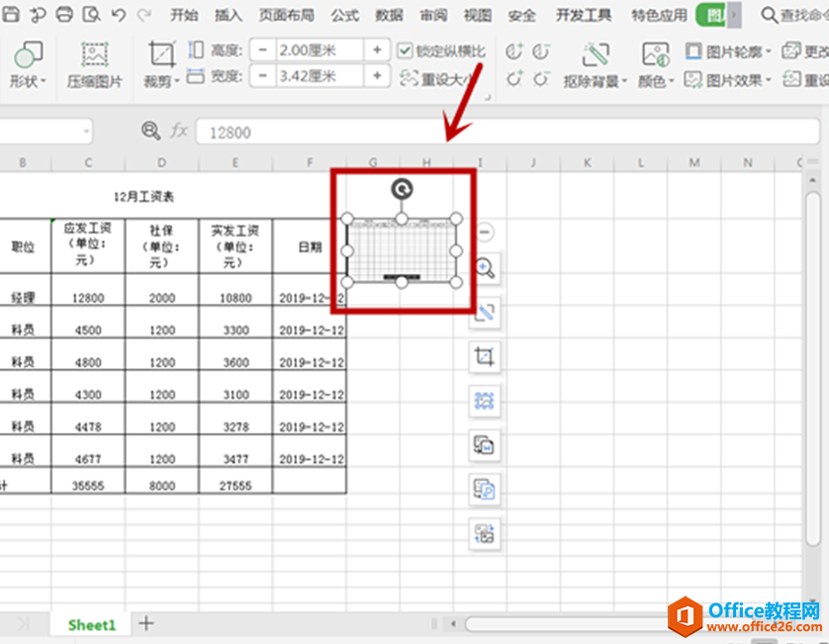Increase height with plus button

377,50
